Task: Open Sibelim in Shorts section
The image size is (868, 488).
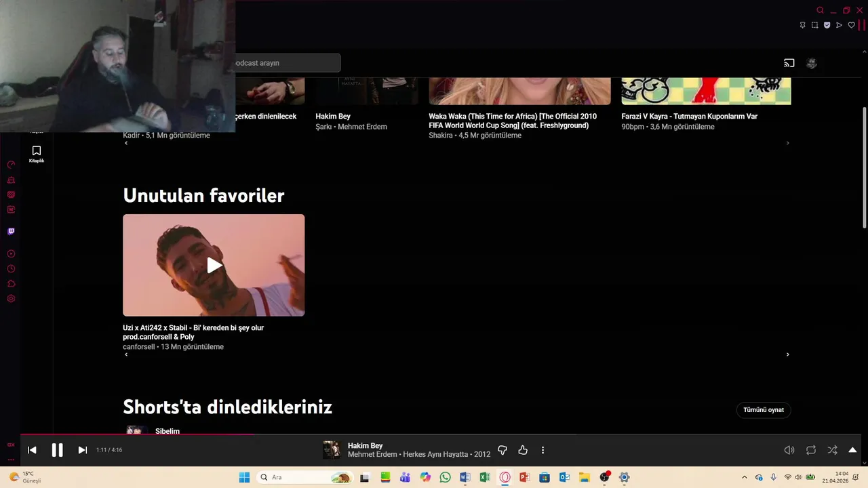Action: (x=167, y=431)
